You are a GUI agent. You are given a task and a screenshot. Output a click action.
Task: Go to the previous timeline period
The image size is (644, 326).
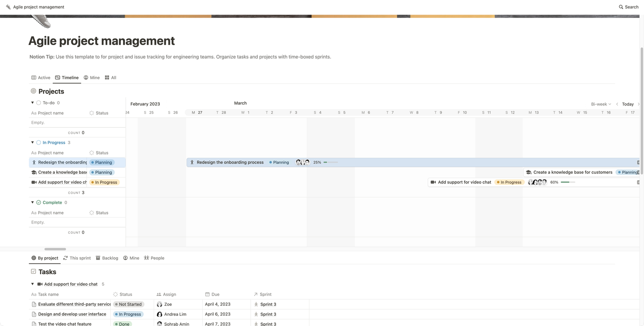point(617,104)
